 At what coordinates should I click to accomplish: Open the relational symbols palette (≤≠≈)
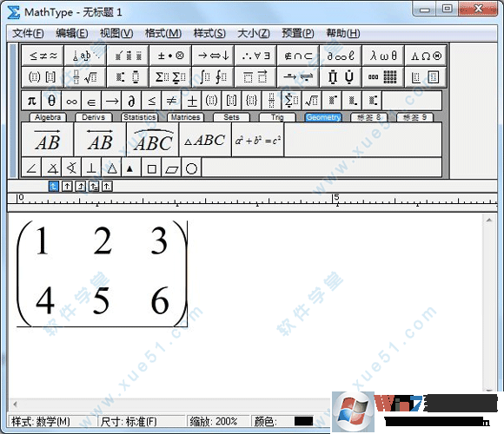point(43,56)
